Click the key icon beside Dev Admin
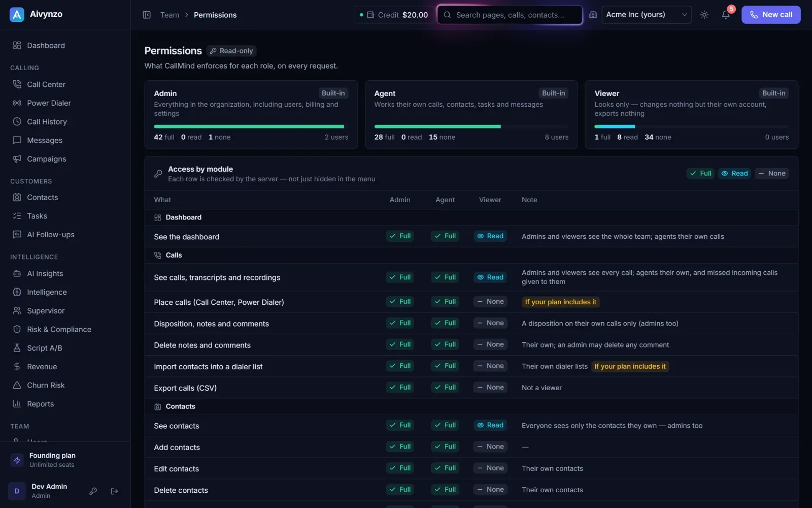The height and width of the screenshot is (508, 812). (93, 491)
